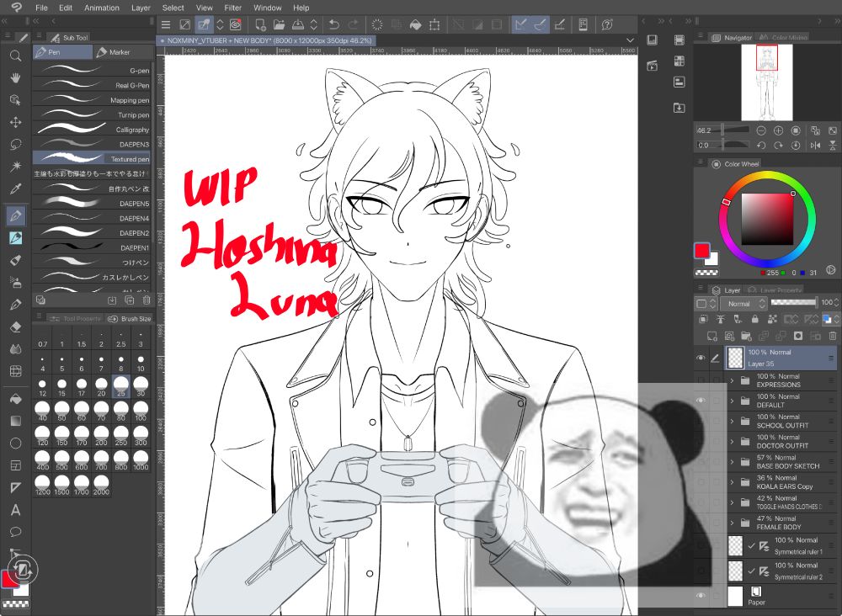Select the Text tool

point(15,510)
